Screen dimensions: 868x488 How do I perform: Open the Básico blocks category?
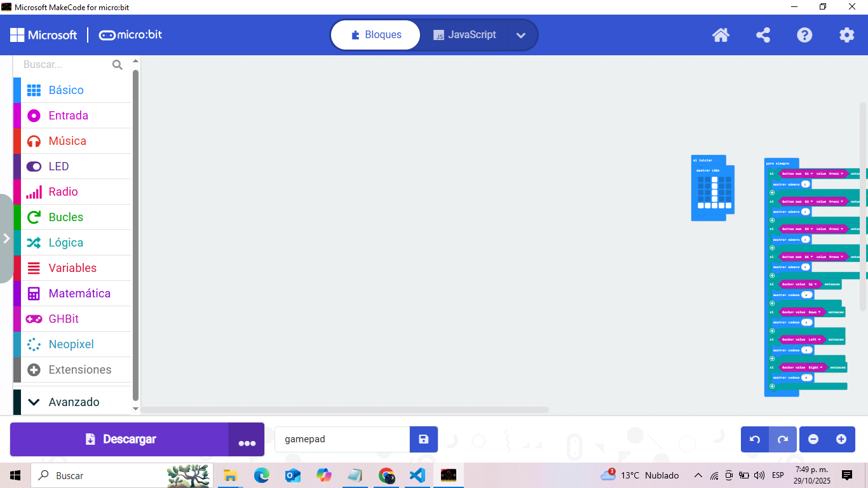66,90
